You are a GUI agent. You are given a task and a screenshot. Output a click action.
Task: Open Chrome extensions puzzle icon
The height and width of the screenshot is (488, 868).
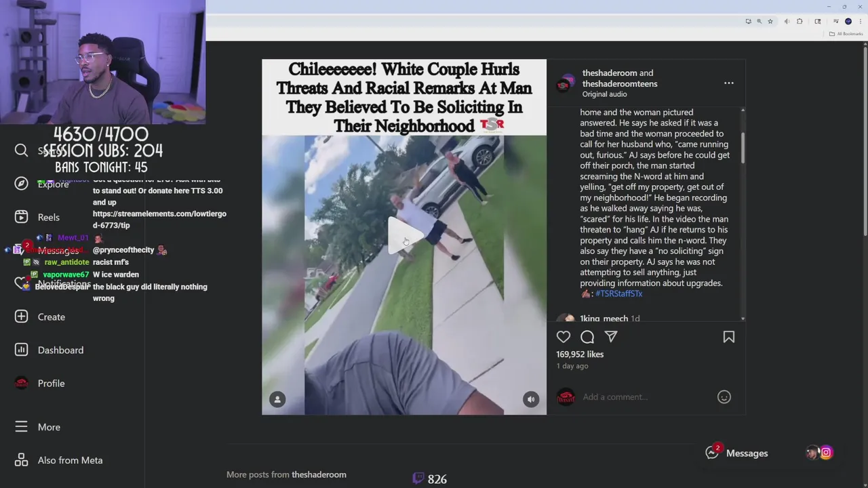800,21
